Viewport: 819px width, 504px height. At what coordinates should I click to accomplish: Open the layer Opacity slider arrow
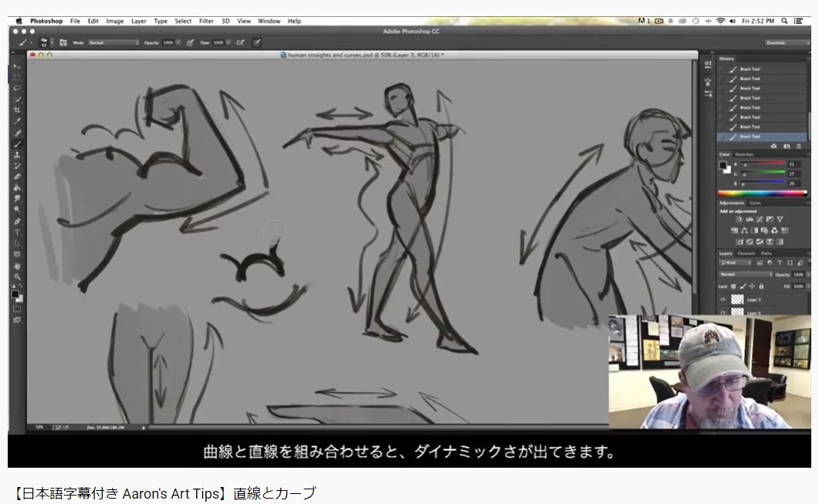point(807,275)
